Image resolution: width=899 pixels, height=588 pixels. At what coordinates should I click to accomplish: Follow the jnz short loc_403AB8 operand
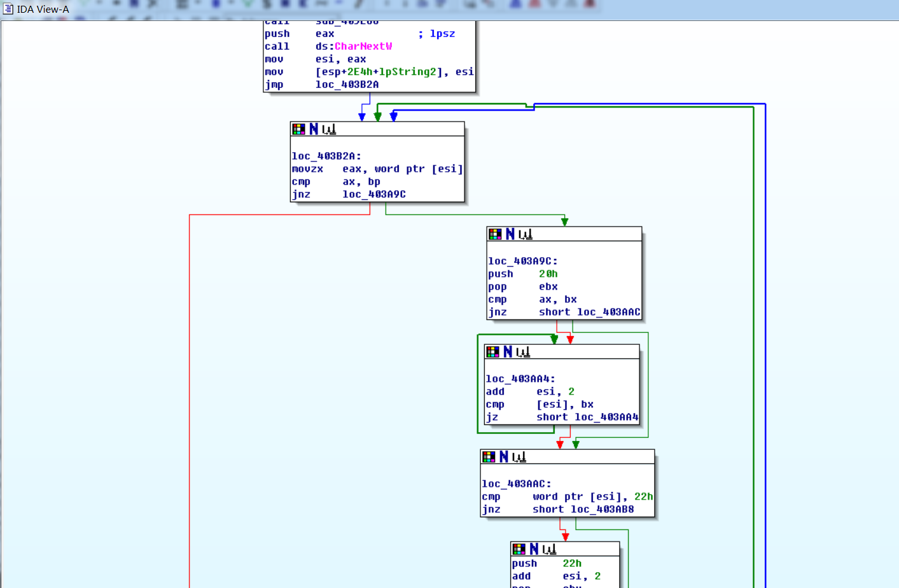click(583, 509)
